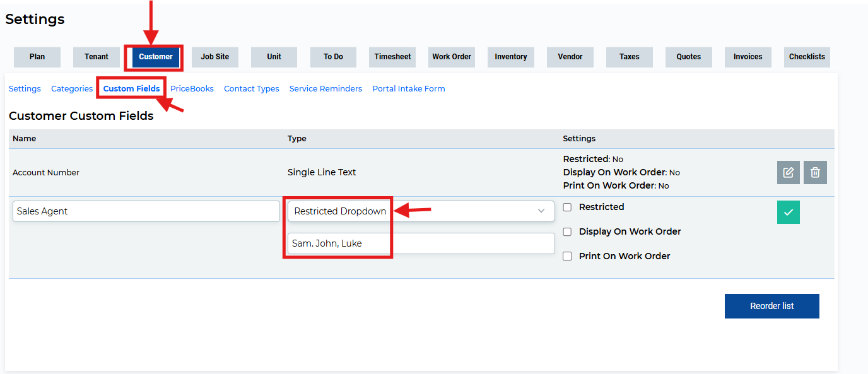The width and height of the screenshot is (868, 374).
Task: Select the Checklists tab
Action: tap(807, 57)
